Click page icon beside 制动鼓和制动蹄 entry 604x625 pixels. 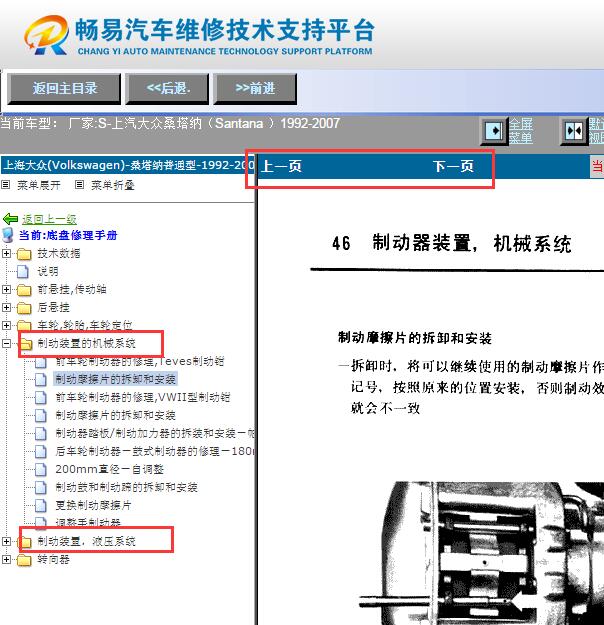point(41,487)
